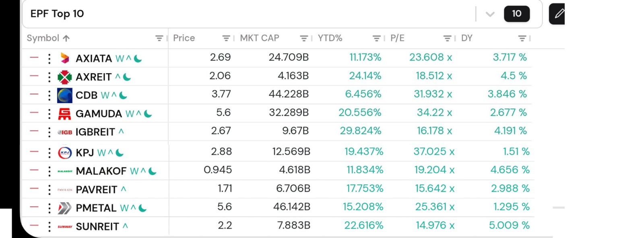Select the Price column header
The image size is (644, 238).
tap(184, 38)
